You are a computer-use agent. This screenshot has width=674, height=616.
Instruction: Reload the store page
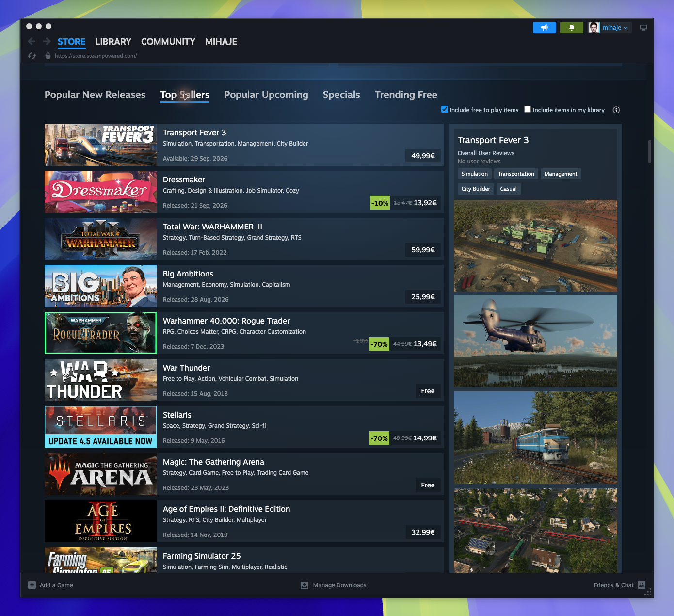32,56
